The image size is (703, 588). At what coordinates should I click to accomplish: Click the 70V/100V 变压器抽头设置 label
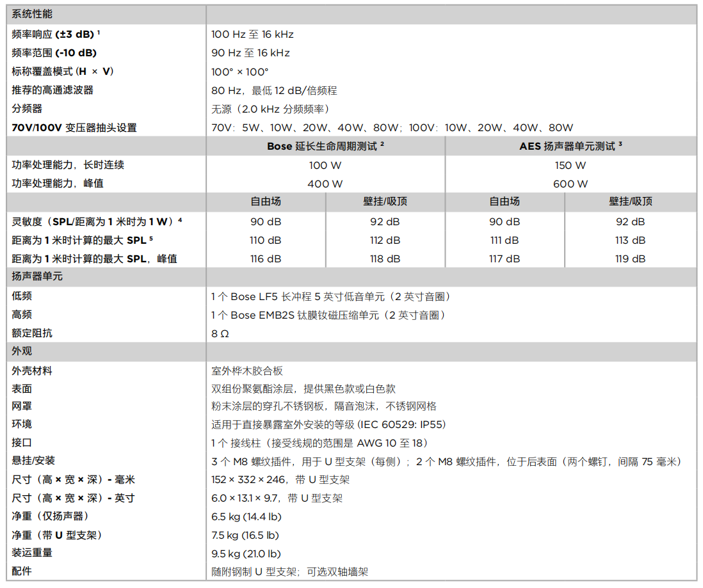[74, 127]
